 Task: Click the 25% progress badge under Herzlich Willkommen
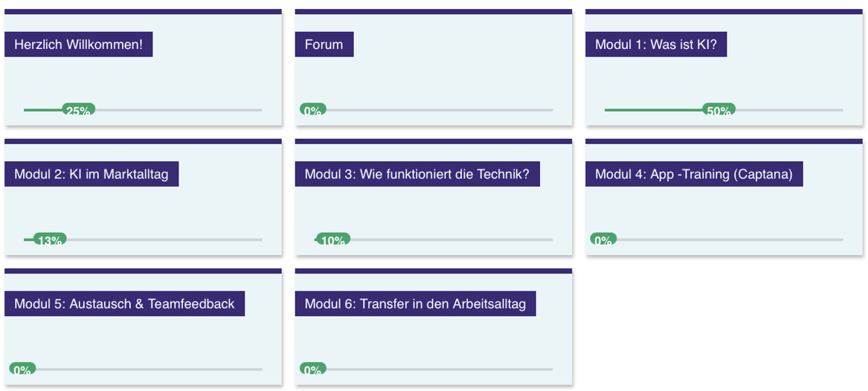(x=78, y=110)
